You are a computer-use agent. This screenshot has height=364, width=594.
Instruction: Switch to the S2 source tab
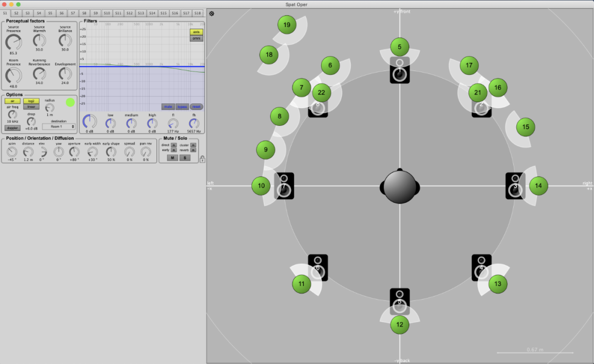(16, 13)
